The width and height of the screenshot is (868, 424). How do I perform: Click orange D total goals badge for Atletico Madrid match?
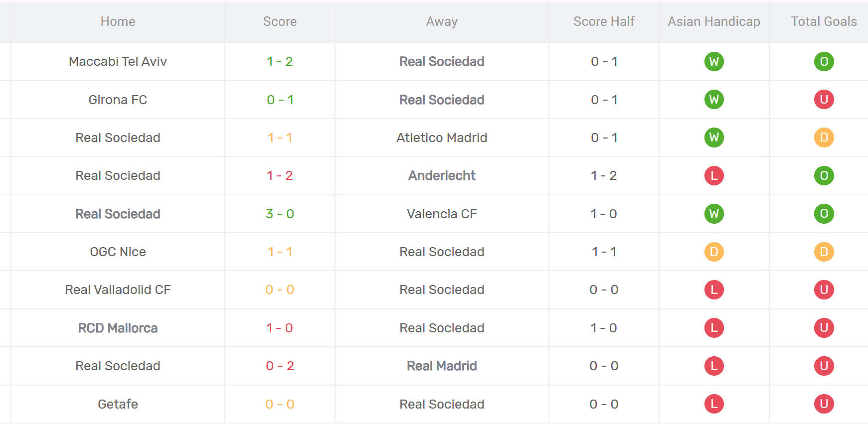tap(824, 138)
